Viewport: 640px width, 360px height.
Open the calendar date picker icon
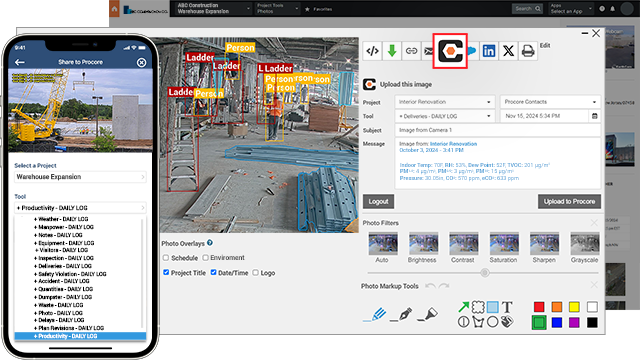[595, 116]
